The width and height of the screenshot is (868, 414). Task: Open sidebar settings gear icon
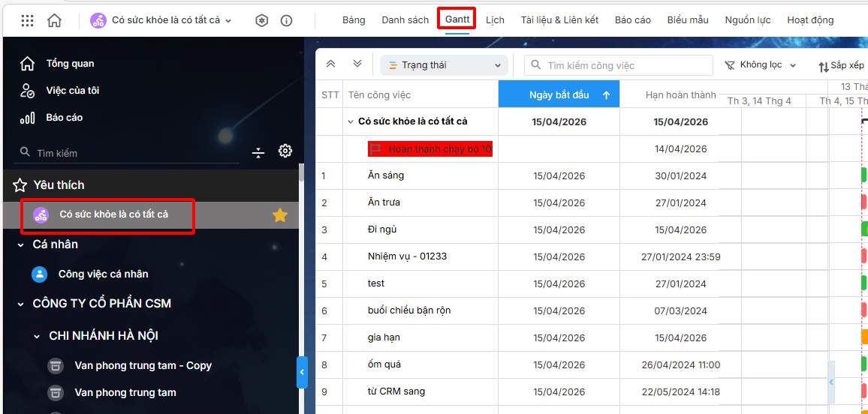pyautogui.click(x=285, y=151)
